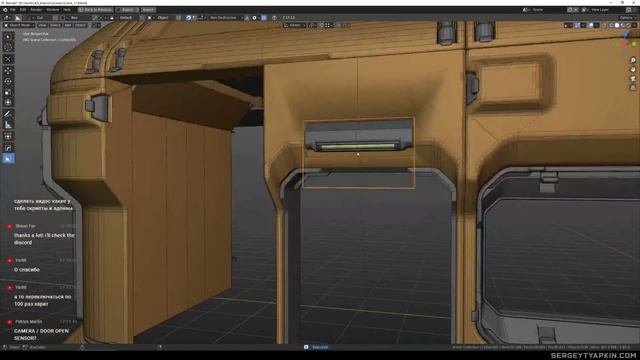This screenshot has width=640, height=360.
Task: Open the Window menu
Action: pos(53,9)
